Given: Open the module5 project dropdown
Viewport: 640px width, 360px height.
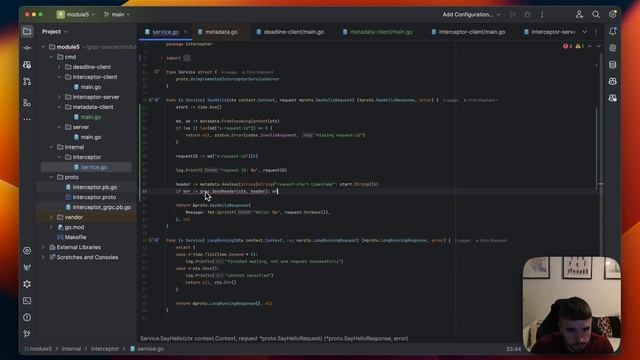Looking at the screenshot, I should click(76, 14).
